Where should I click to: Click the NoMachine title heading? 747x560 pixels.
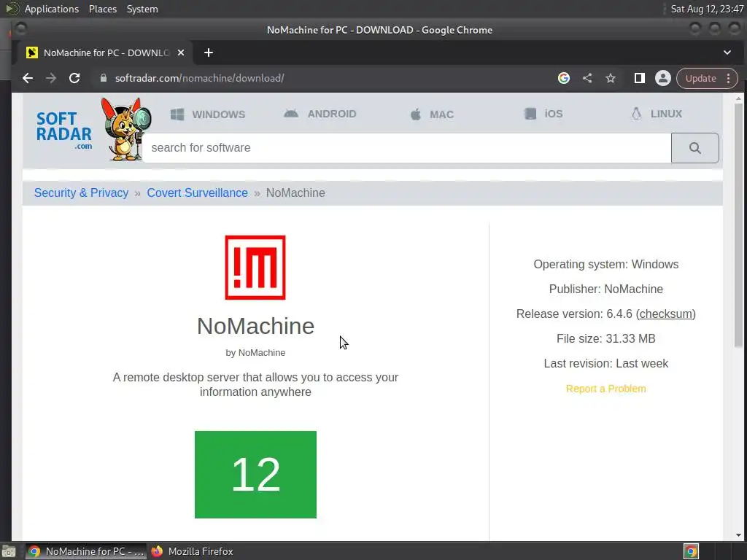[x=256, y=326]
